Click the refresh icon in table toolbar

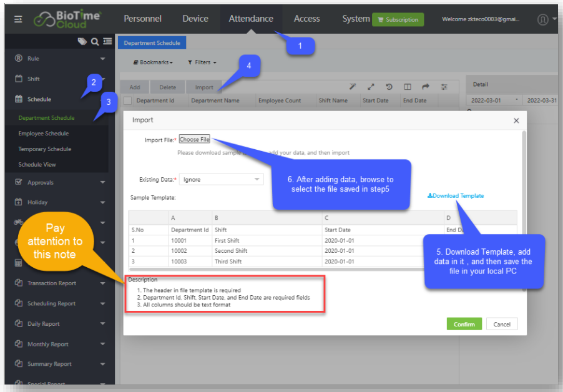pos(389,87)
